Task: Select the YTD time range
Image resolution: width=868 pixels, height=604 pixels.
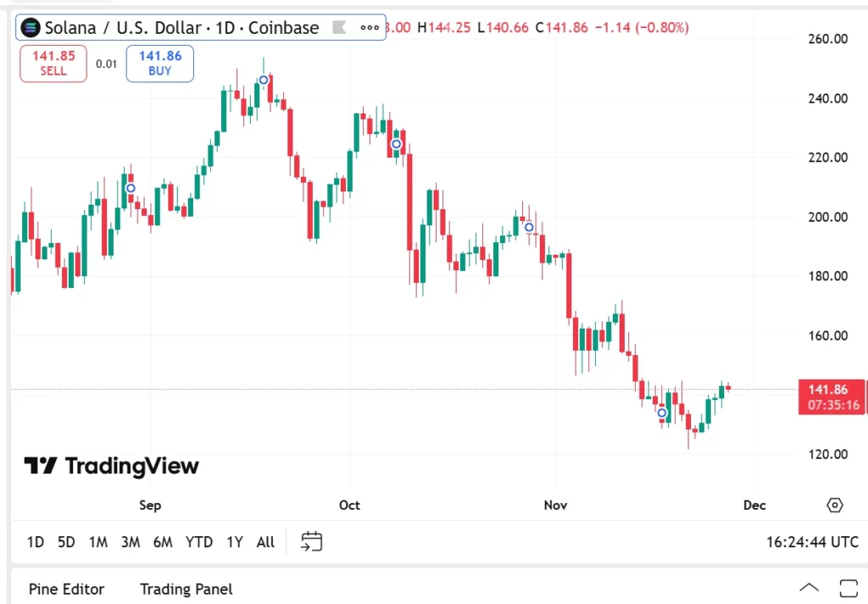Action: [198, 542]
